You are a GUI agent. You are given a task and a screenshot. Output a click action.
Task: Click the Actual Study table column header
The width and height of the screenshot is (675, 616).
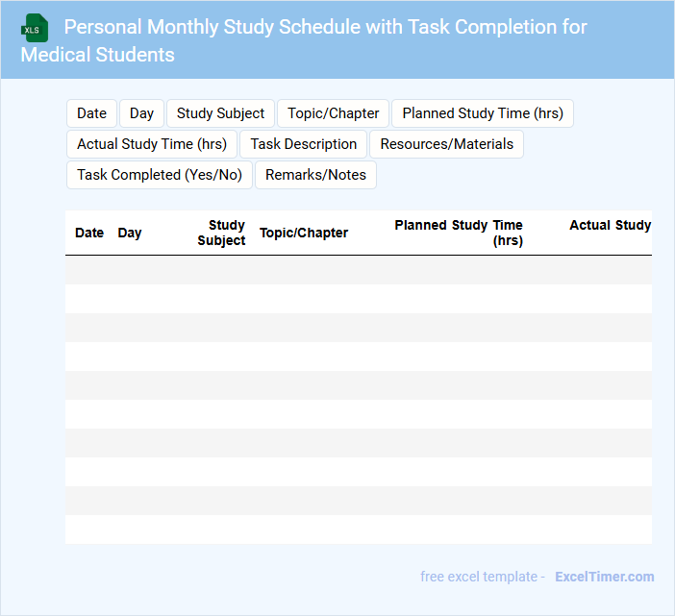[610, 225]
